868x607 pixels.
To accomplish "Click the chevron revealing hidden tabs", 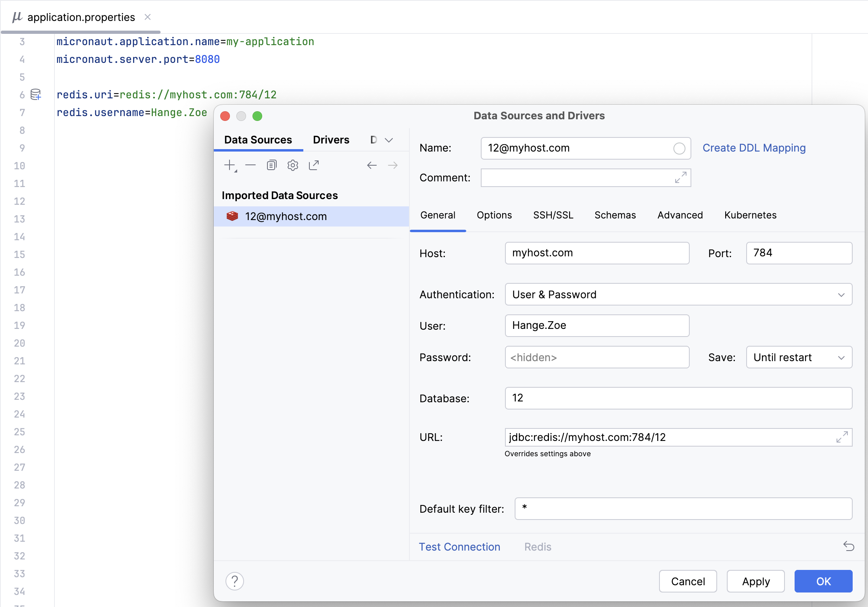I will [388, 140].
